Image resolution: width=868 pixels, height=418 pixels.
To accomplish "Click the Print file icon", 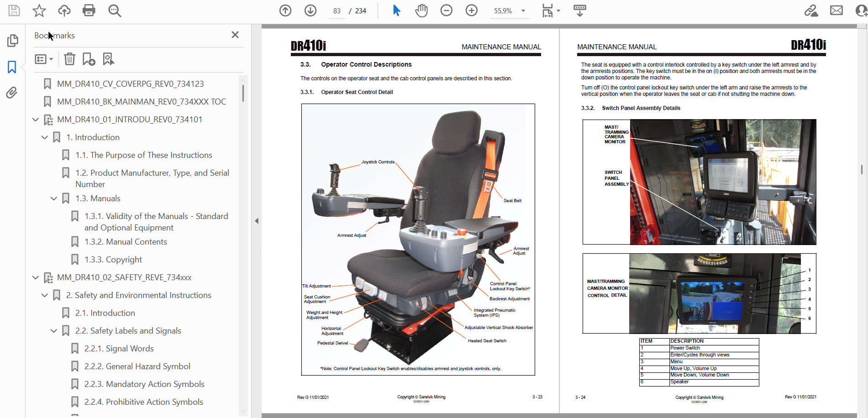I will point(89,10).
